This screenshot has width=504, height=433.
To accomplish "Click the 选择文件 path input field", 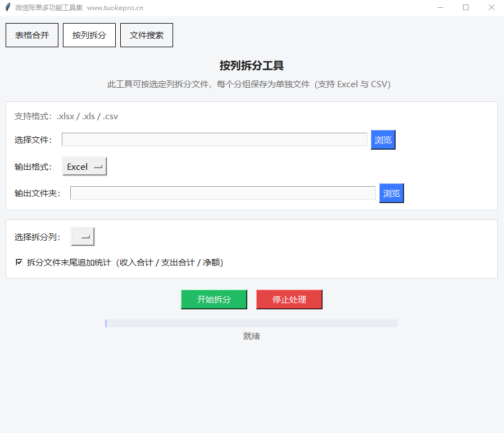I will click(x=214, y=139).
